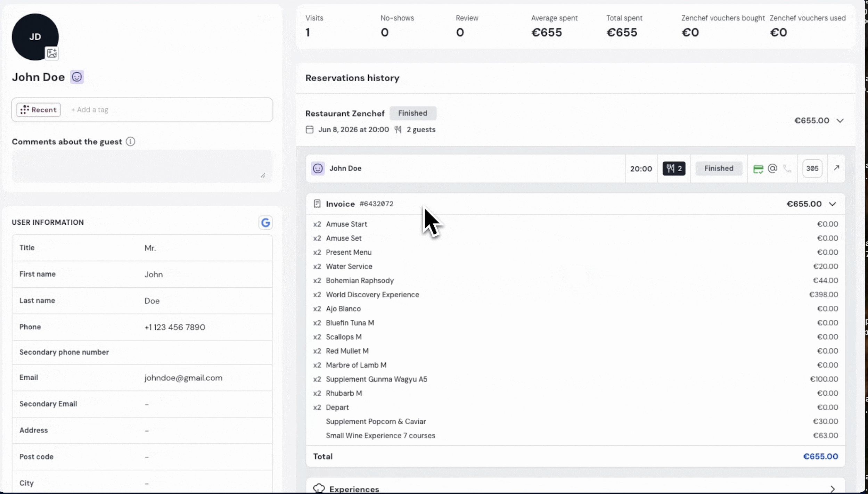The image size is (868, 494).
Task: Click the Finished badge beside Restaurant Zenchef
Action: 412,113
